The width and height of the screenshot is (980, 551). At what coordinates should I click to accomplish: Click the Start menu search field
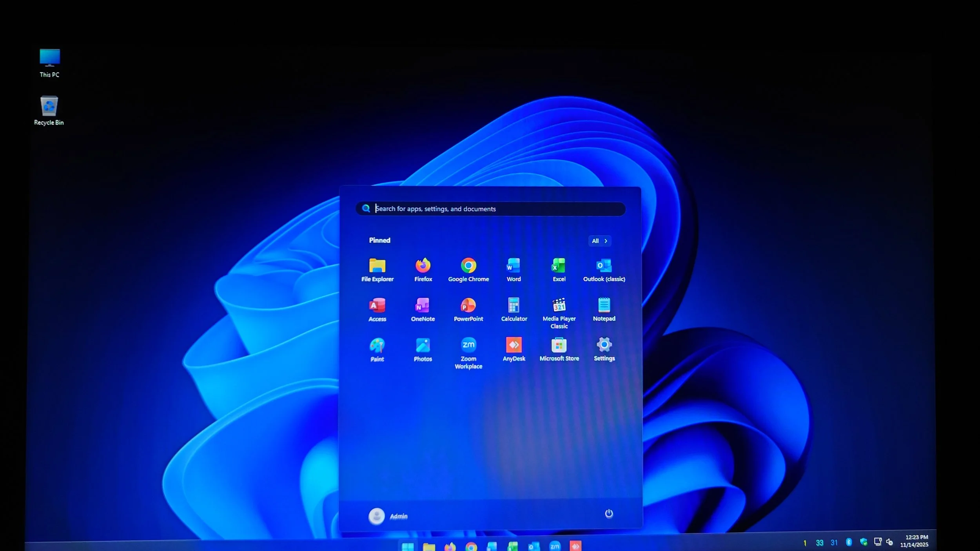coord(490,209)
